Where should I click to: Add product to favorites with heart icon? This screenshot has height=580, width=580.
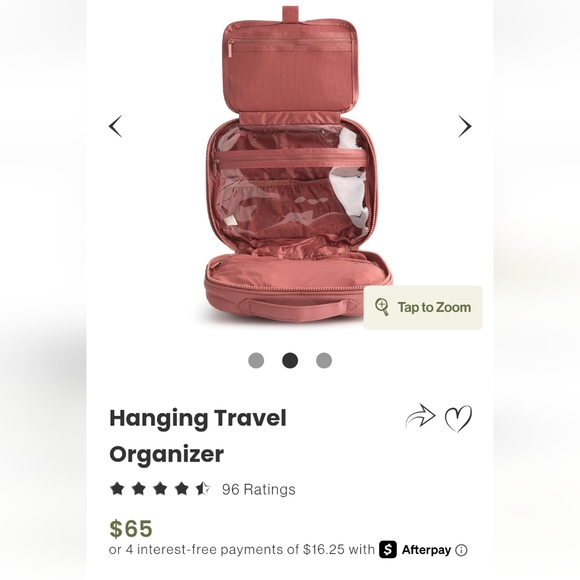click(458, 418)
